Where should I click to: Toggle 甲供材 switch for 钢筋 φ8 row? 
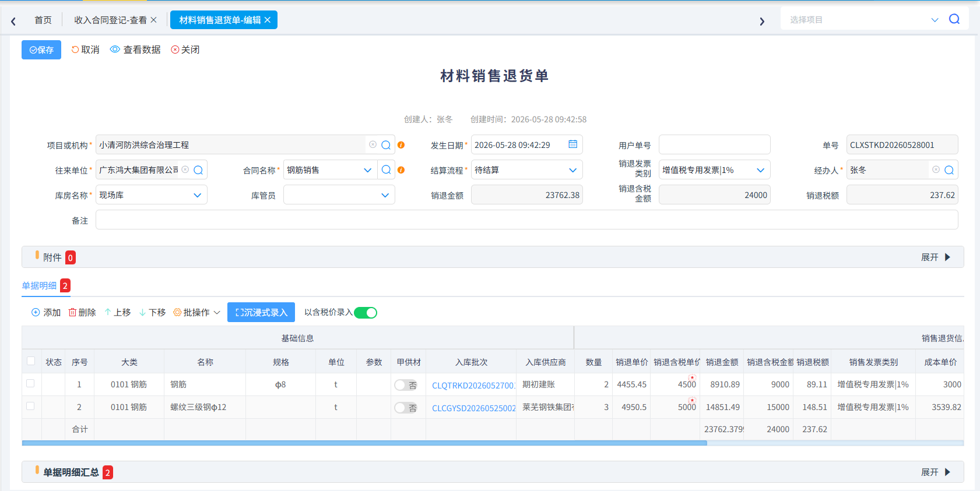[406, 385]
